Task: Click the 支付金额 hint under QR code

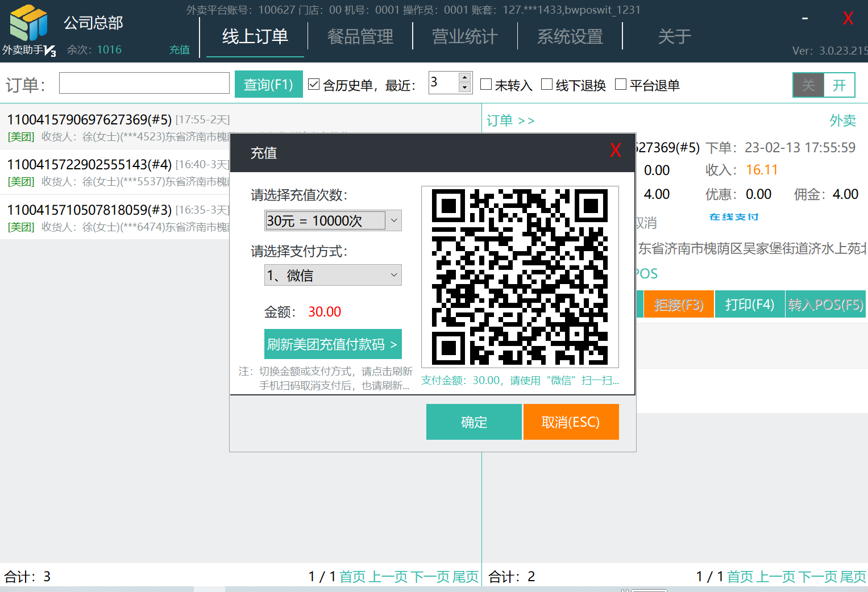Action: [x=520, y=380]
